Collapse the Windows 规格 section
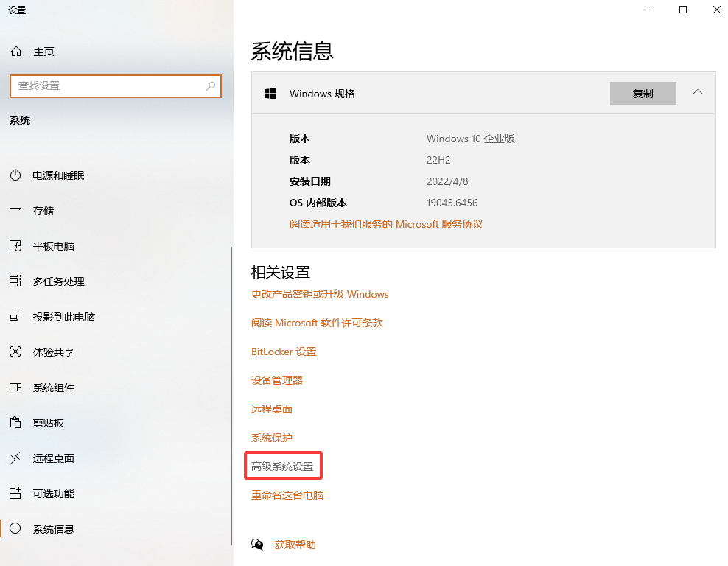The height and width of the screenshot is (566, 728). 697,93
